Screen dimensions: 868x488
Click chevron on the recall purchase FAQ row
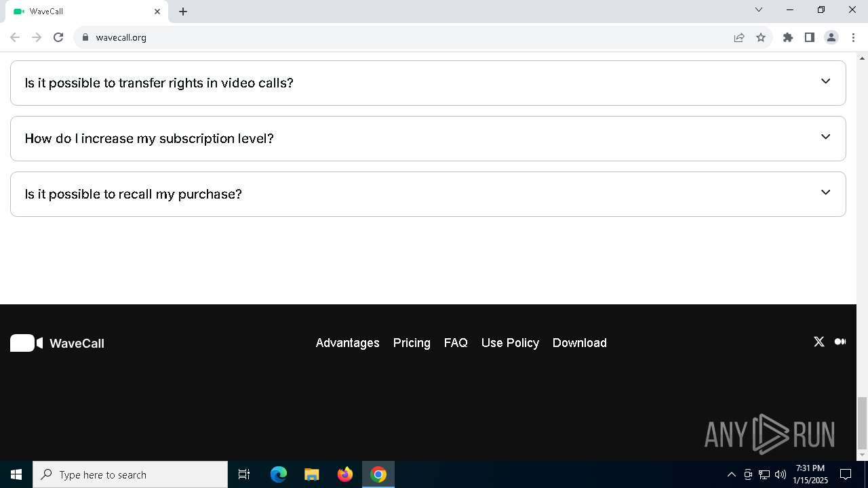point(825,192)
